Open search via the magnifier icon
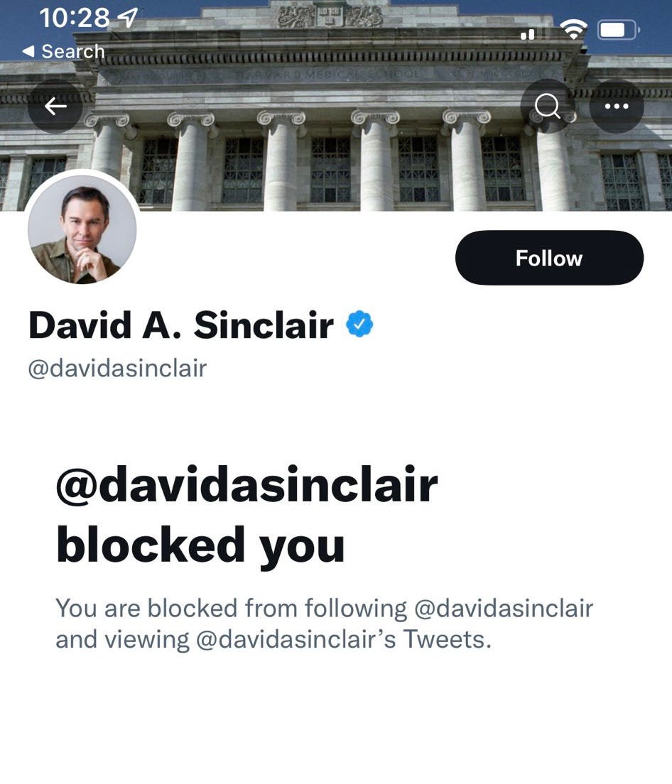The width and height of the screenshot is (672, 784). coord(548,106)
